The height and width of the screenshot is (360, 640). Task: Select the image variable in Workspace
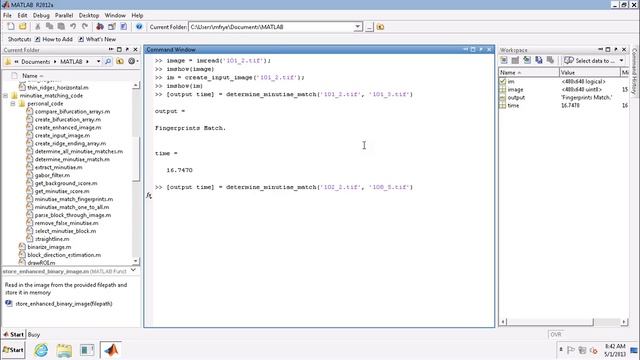click(515, 89)
